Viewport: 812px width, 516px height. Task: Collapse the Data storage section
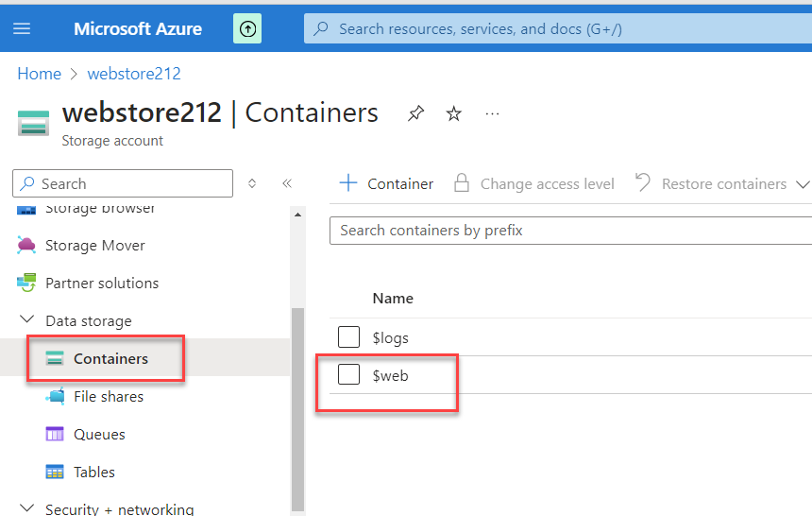point(26,321)
